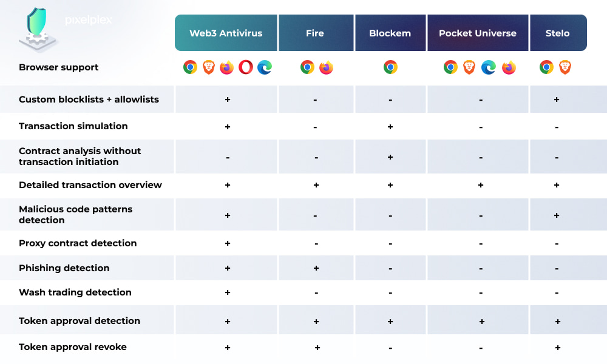Click the Proxy contract detection label
This screenshot has height=364, width=607.
click(x=78, y=243)
